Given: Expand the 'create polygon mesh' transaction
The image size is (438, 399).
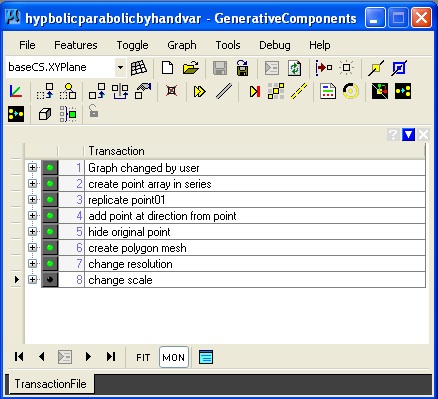Looking at the screenshot, I should tap(32, 247).
